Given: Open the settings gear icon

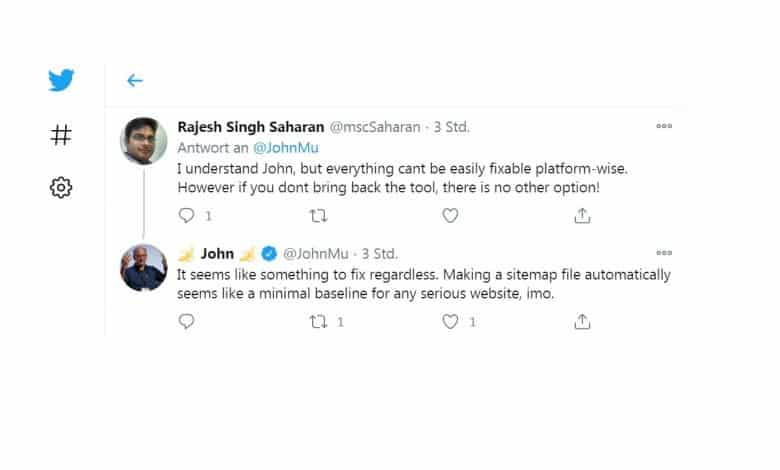Looking at the screenshot, I should [x=61, y=188].
